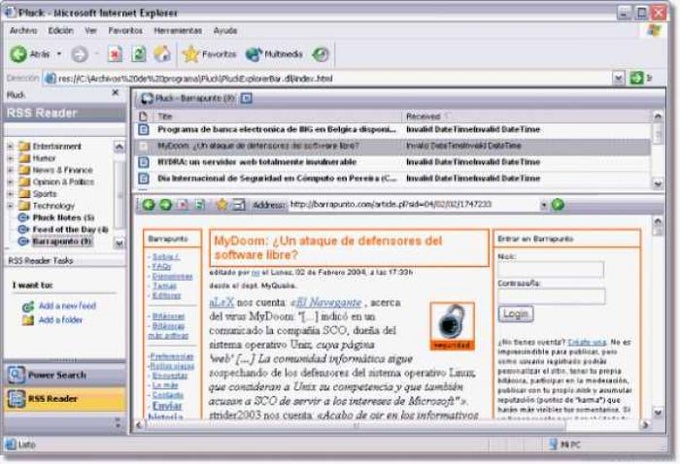Click the preview pane favorite star icon
680x464 pixels.
(x=222, y=204)
